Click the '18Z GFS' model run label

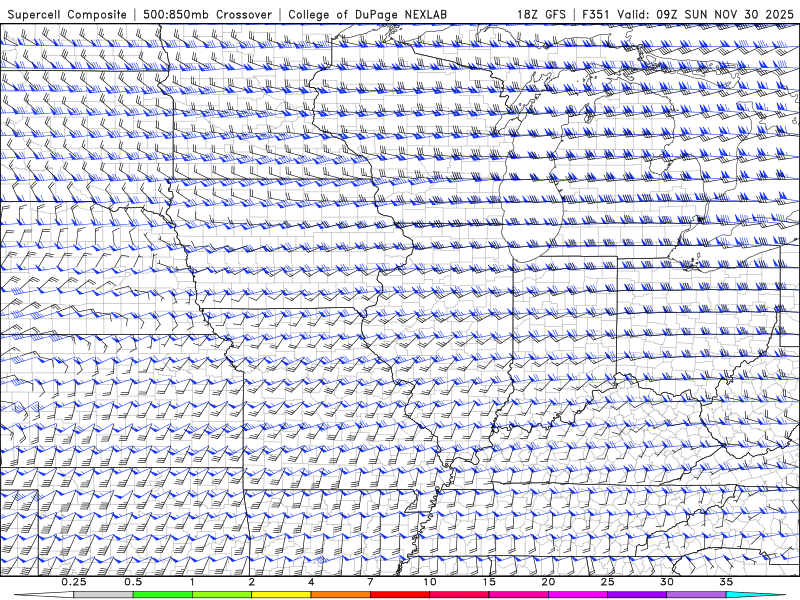coord(541,14)
